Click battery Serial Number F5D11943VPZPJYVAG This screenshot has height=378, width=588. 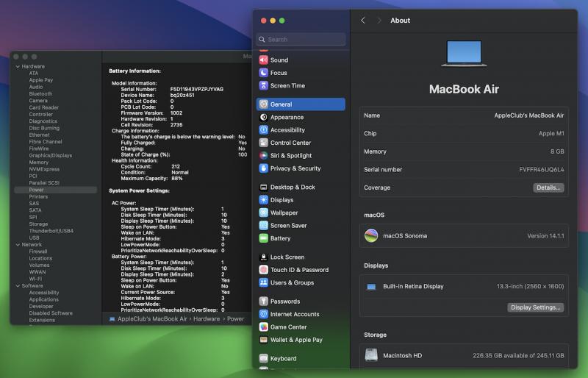coord(197,89)
